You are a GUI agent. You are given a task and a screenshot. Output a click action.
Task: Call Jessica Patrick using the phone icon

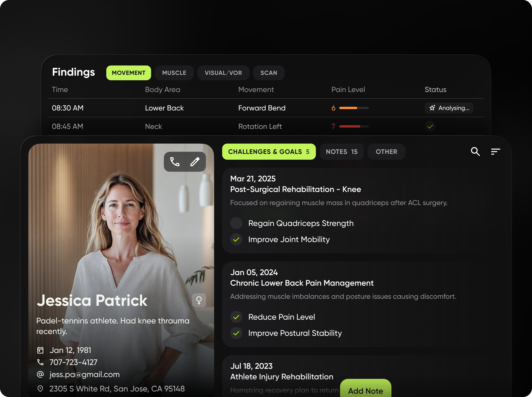tap(175, 161)
